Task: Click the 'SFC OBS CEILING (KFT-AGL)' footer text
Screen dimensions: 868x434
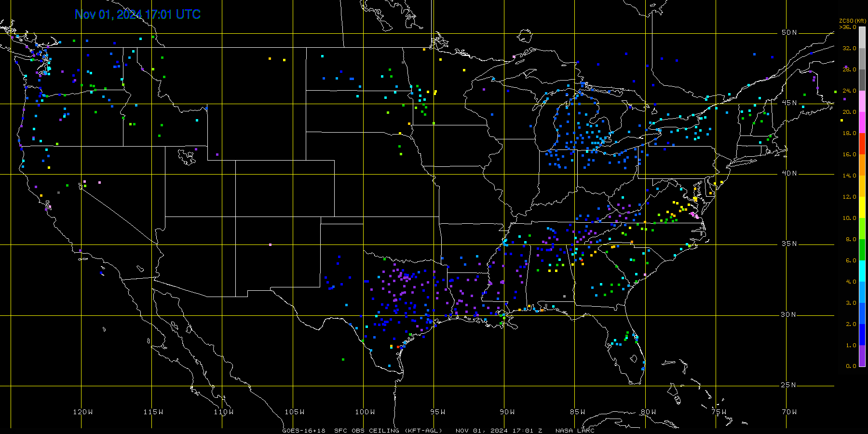Action: pos(388,431)
